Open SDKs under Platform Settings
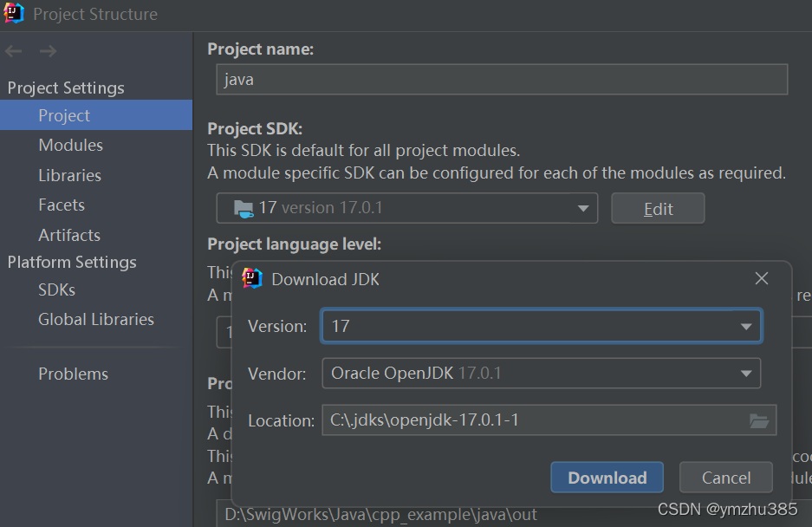812x527 pixels. click(56, 290)
